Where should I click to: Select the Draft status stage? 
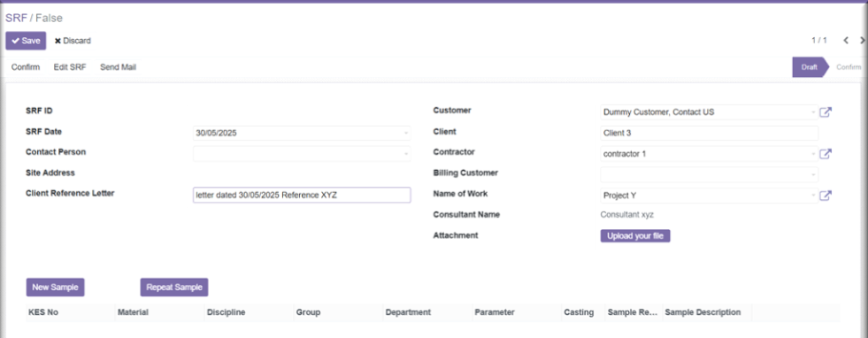(809, 67)
